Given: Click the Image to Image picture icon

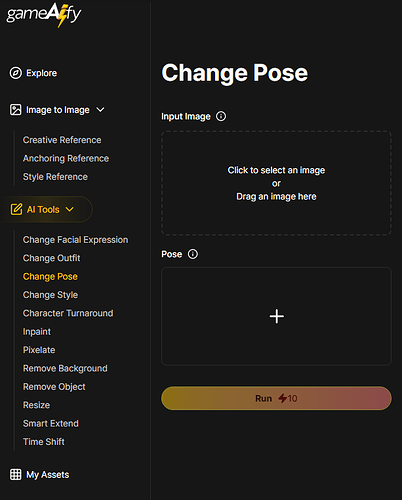Looking at the screenshot, I should pos(15,110).
